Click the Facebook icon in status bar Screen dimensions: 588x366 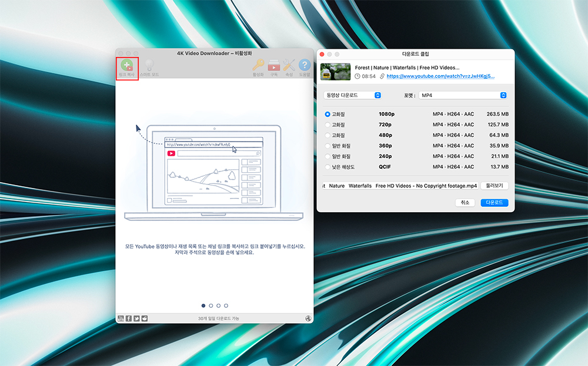coord(129,318)
